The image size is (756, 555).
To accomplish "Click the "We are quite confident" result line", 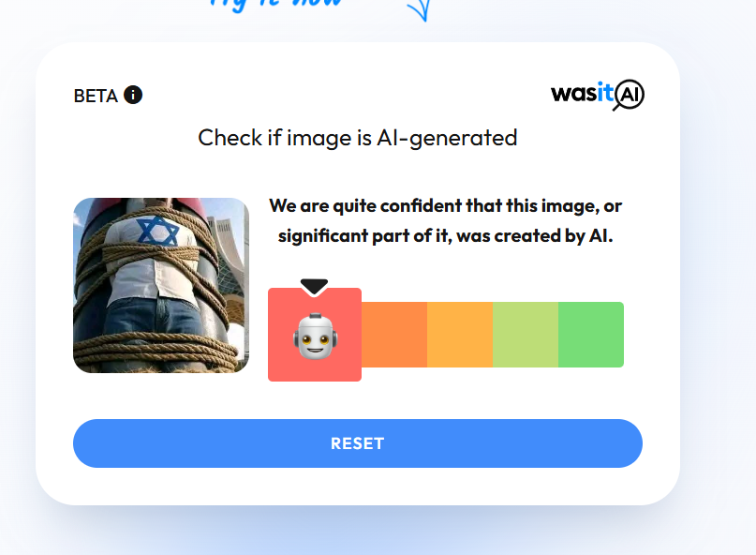I will tap(445, 205).
